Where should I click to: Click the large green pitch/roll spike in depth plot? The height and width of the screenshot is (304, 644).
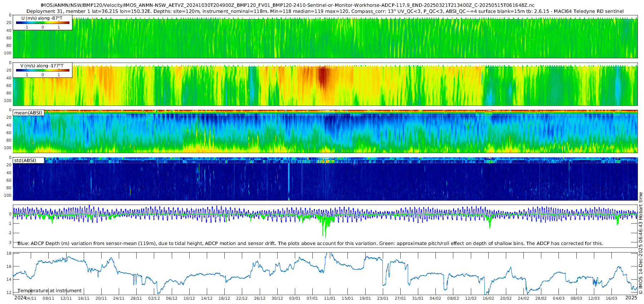(x=325, y=229)
